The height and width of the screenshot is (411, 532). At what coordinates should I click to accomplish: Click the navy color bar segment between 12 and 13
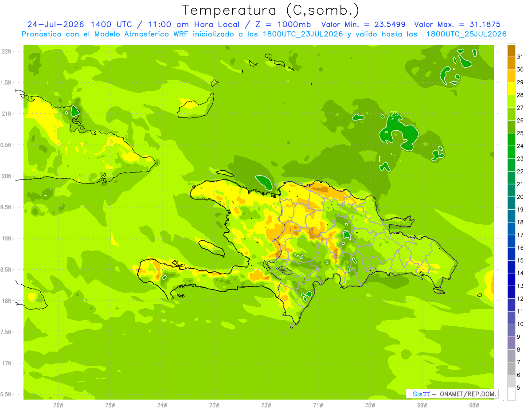[511, 292]
